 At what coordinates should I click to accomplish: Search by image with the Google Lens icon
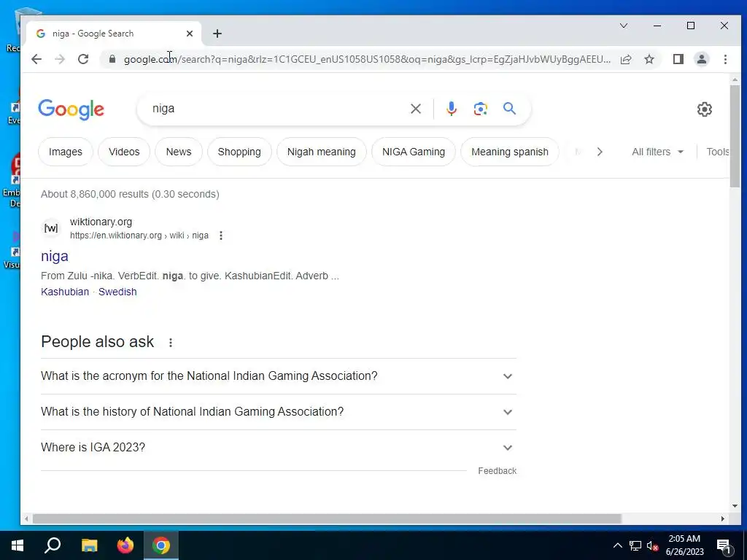pyautogui.click(x=480, y=109)
